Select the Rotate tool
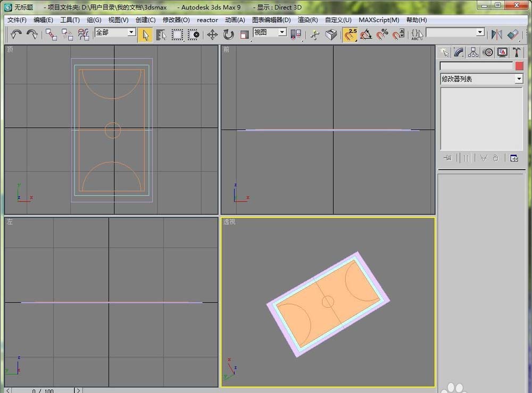 [x=228, y=35]
